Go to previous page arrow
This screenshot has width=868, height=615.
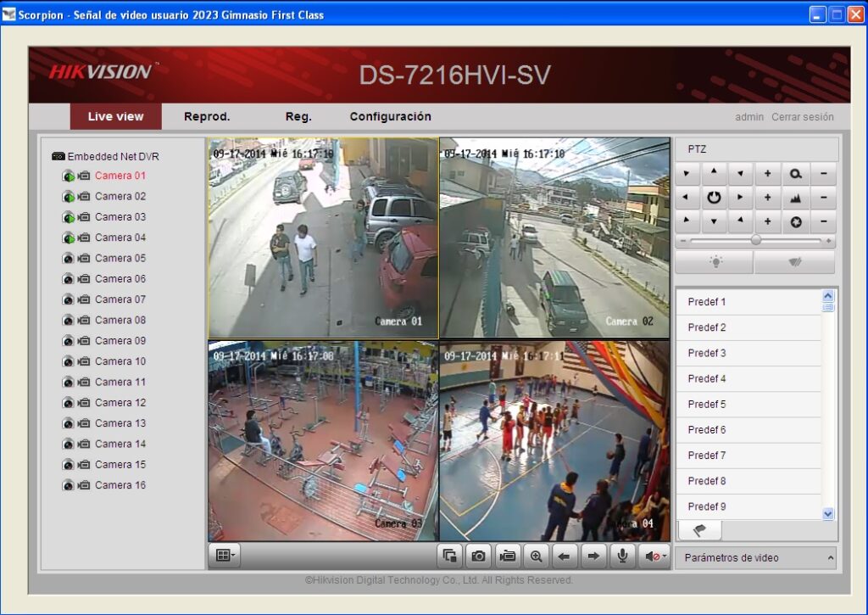point(564,556)
